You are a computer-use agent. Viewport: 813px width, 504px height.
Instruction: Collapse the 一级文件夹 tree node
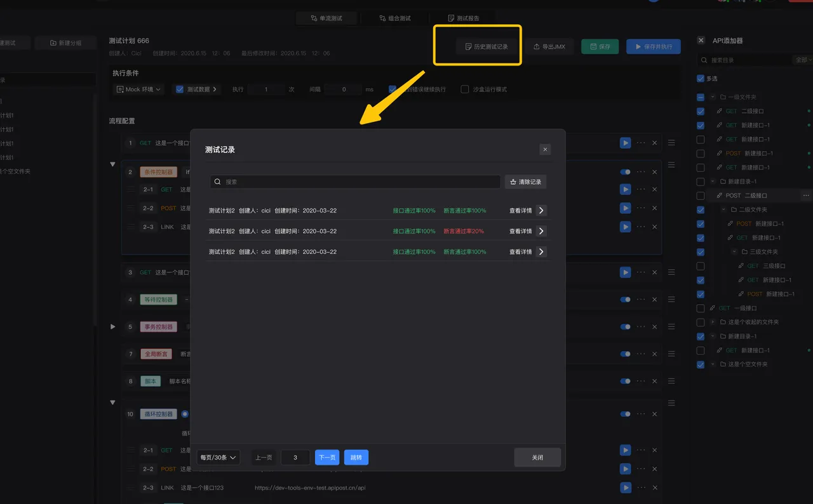713,97
